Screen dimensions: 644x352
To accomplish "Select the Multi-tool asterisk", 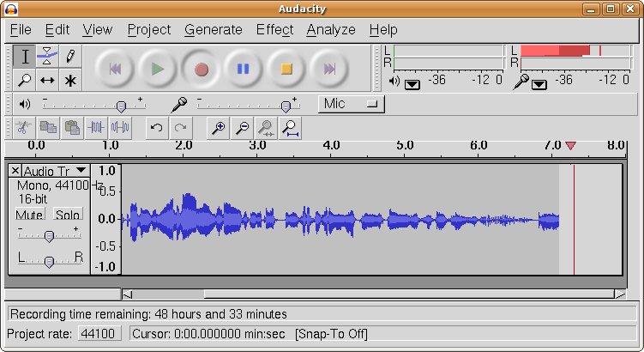I will coord(70,80).
